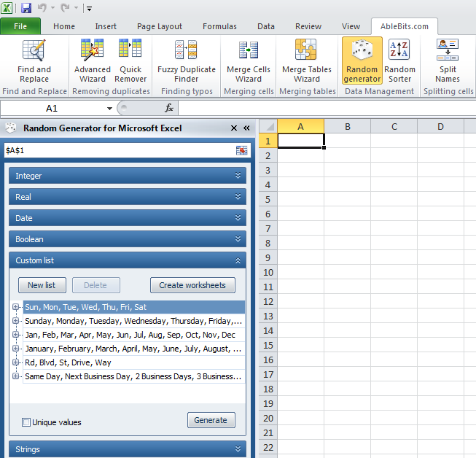The width and height of the screenshot is (476, 458).
Task: Expand the Boolean section
Action: click(x=128, y=239)
